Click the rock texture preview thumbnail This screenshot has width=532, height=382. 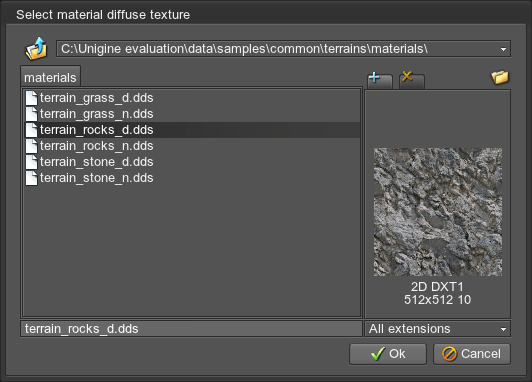pyautogui.click(x=438, y=212)
